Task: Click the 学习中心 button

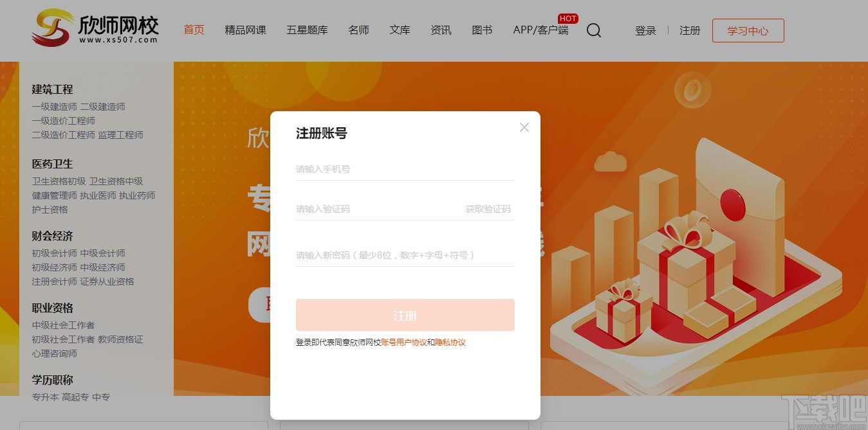Action: pyautogui.click(x=748, y=30)
